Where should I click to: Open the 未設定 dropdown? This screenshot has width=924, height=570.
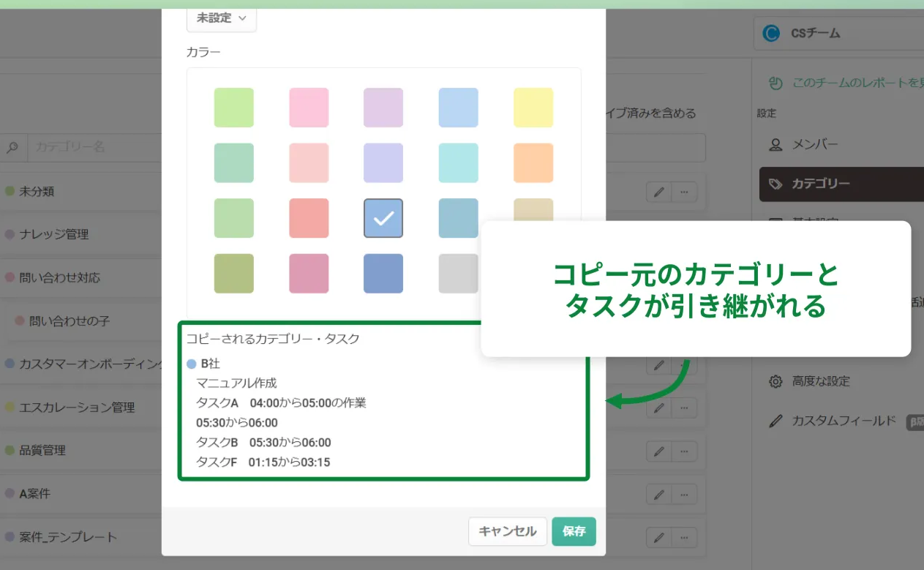221,19
